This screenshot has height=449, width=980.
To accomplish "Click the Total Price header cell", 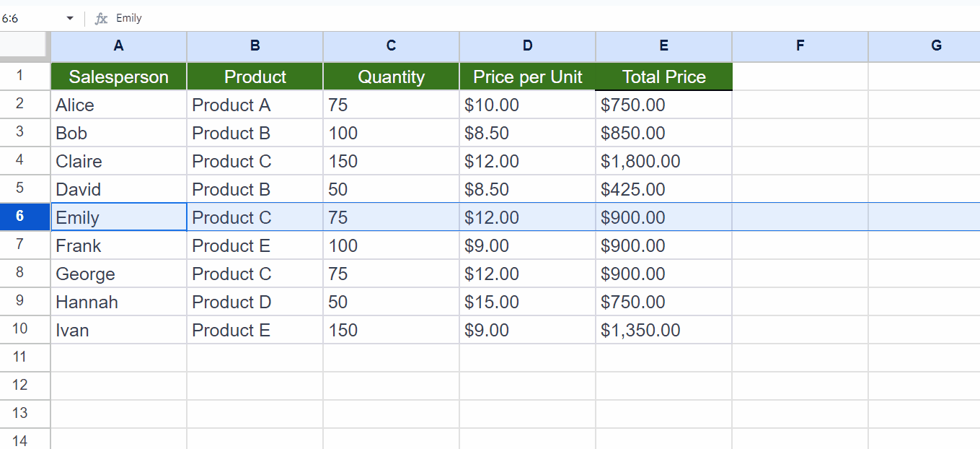I will [x=663, y=77].
